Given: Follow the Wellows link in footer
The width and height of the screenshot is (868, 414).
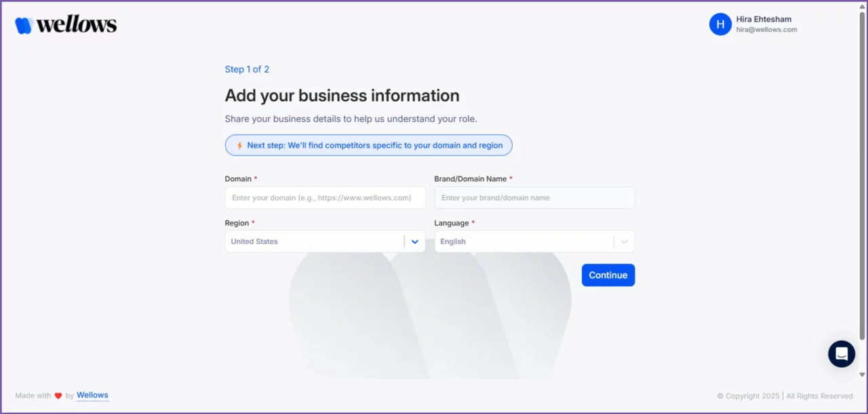Looking at the screenshot, I should click(x=92, y=395).
